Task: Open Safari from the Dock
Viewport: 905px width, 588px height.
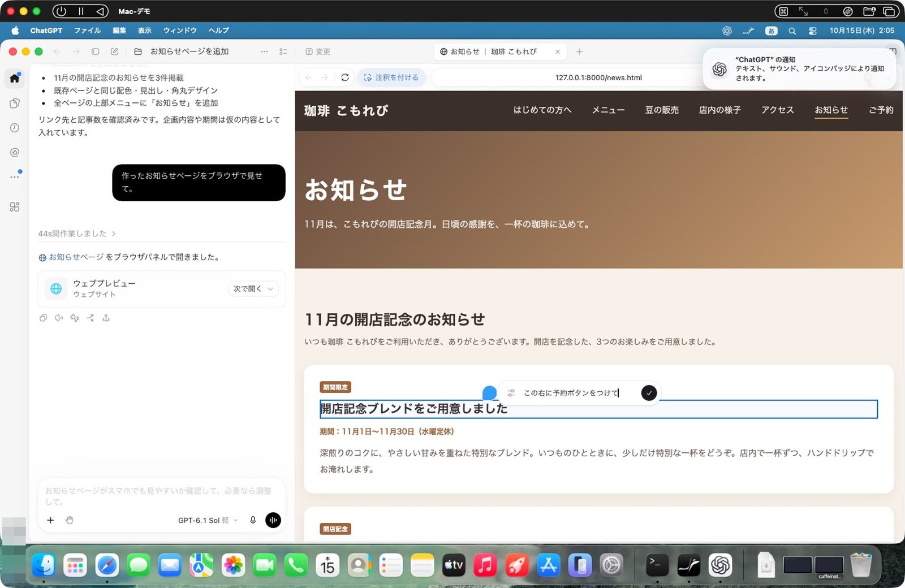Action: [x=107, y=565]
